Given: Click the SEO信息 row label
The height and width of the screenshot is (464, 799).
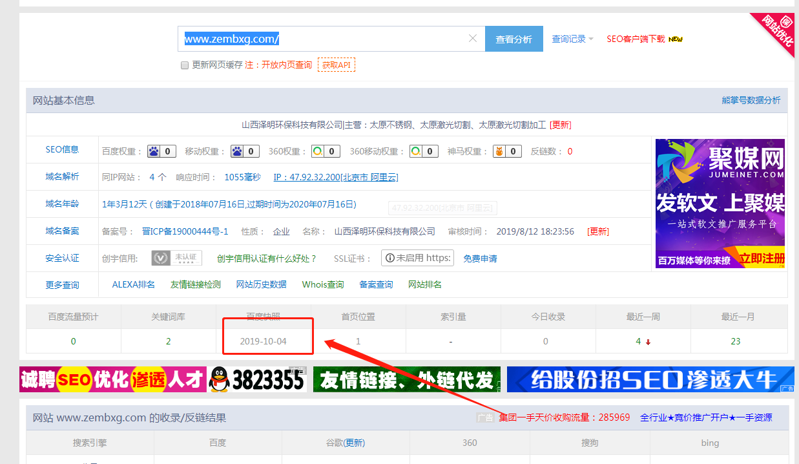Looking at the screenshot, I should (x=62, y=150).
